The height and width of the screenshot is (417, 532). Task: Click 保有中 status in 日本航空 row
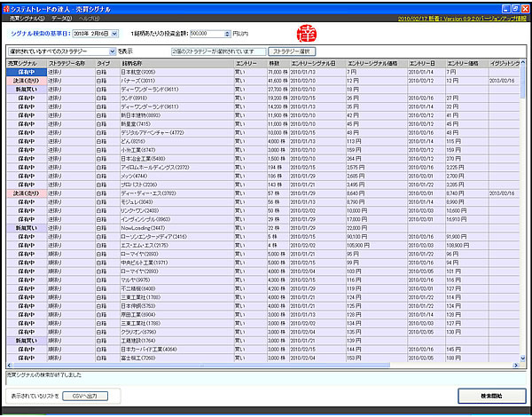tap(27, 72)
